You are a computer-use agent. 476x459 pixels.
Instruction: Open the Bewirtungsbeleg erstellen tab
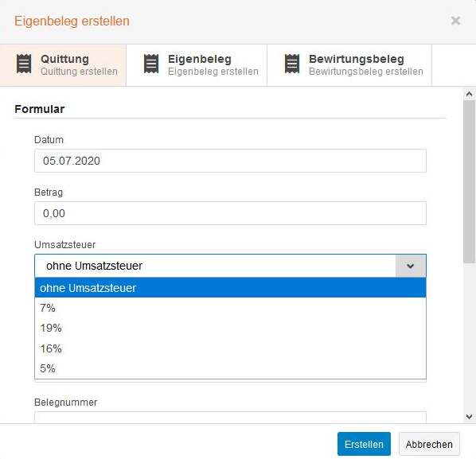coord(349,65)
